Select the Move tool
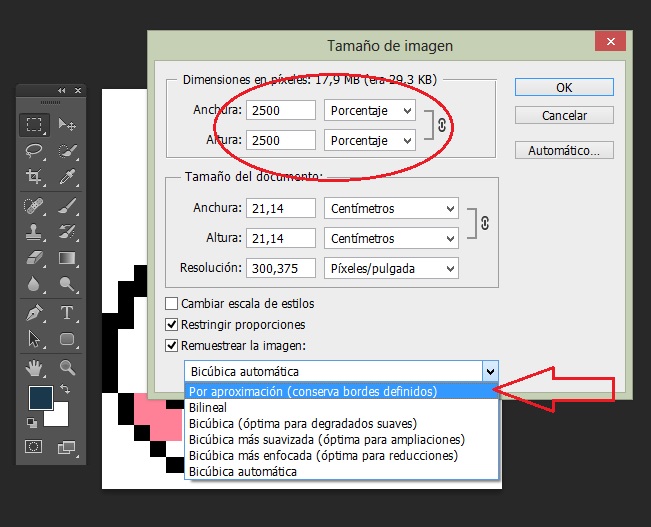The image size is (651, 527). [67, 124]
